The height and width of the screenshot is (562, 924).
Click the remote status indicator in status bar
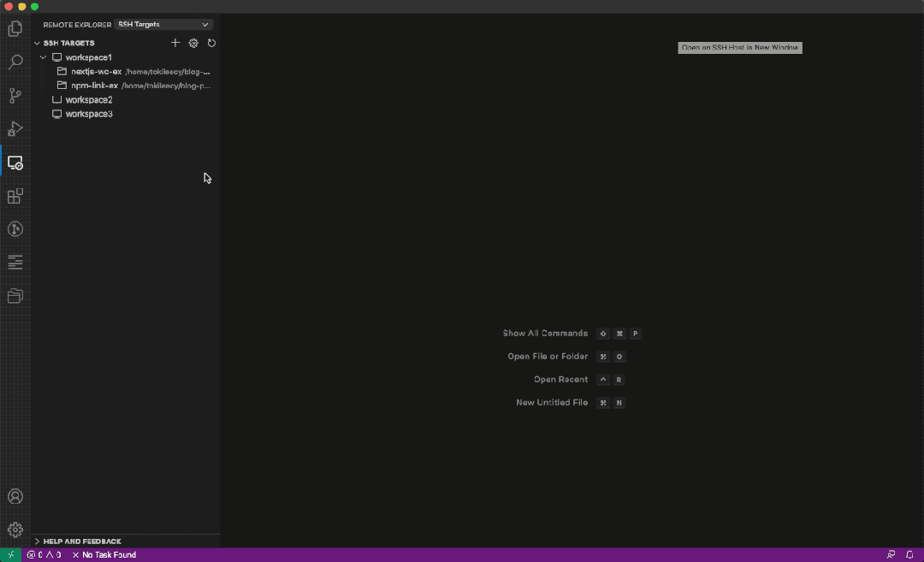pyautogui.click(x=9, y=554)
